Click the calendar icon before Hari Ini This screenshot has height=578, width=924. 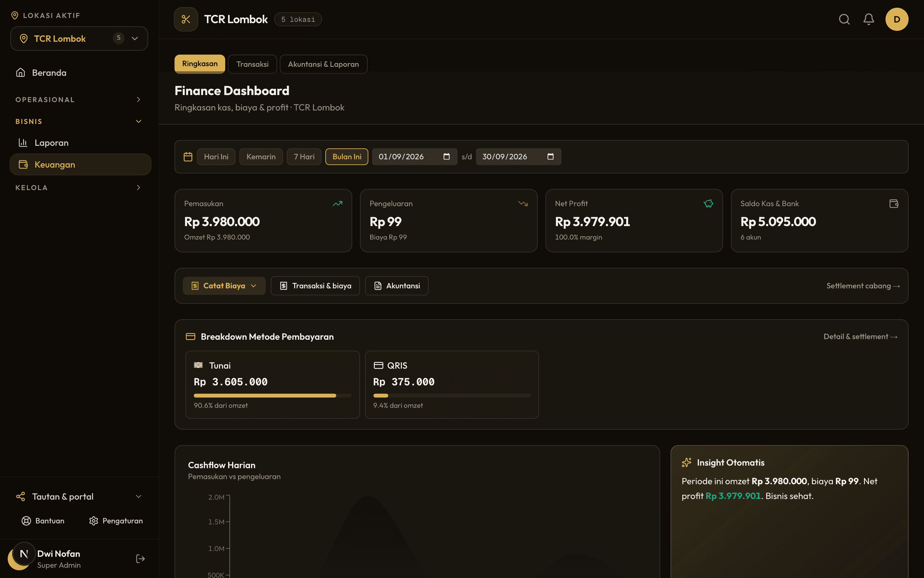coord(188,157)
